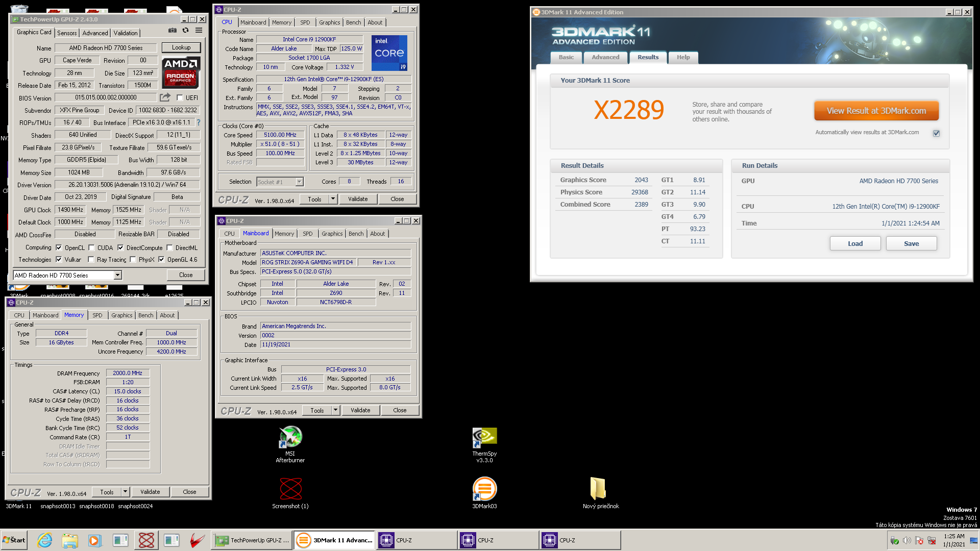
Task: Switch to the Sensors tab in GPU-Z
Action: click(67, 33)
